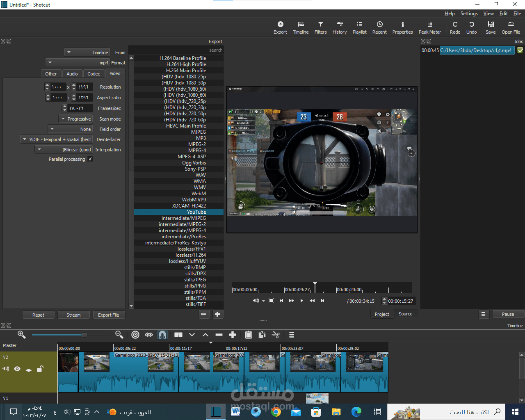
Task: Toggle scrub while dragging eye icon
Action: tap(149, 335)
